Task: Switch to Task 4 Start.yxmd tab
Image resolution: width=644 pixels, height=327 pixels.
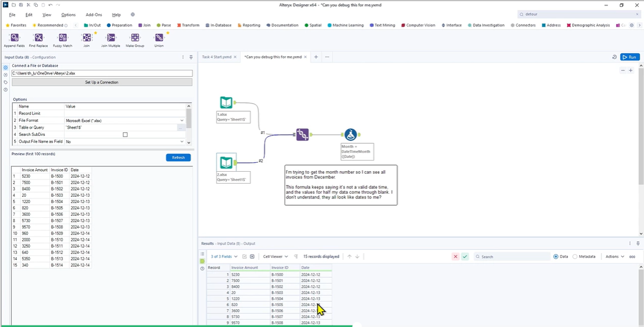Action: [216, 57]
